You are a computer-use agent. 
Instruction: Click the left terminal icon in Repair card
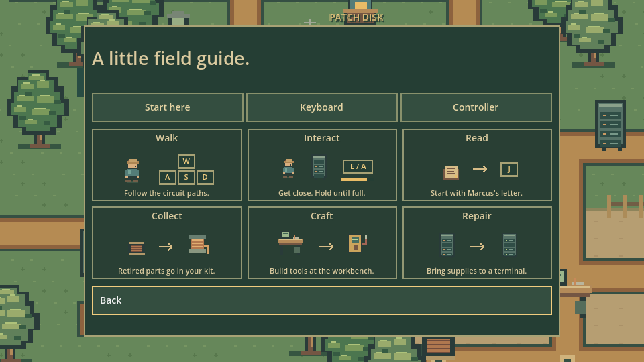(447, 244)
